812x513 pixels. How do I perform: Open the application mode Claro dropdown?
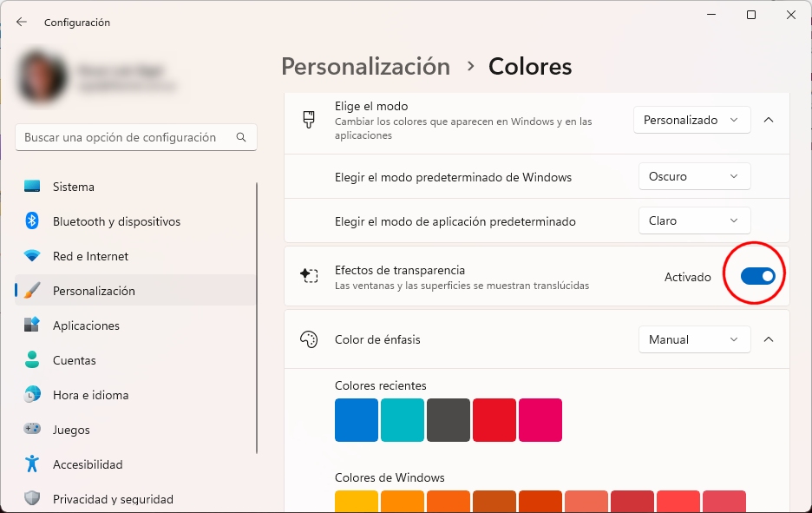(x=694, y=220)
